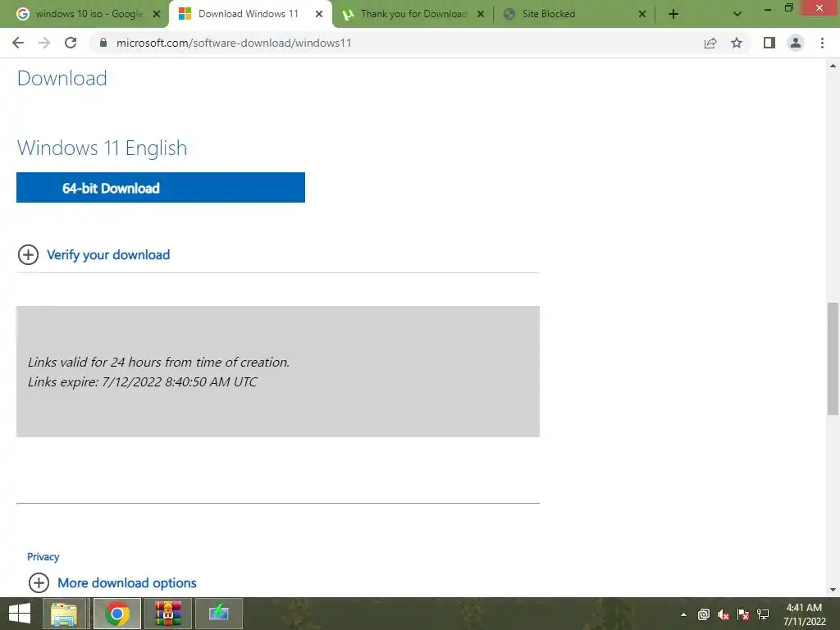The width and height of the screenshot is (840, 630).
Task: Close the windows 10 iso tab
Action: 157,14
